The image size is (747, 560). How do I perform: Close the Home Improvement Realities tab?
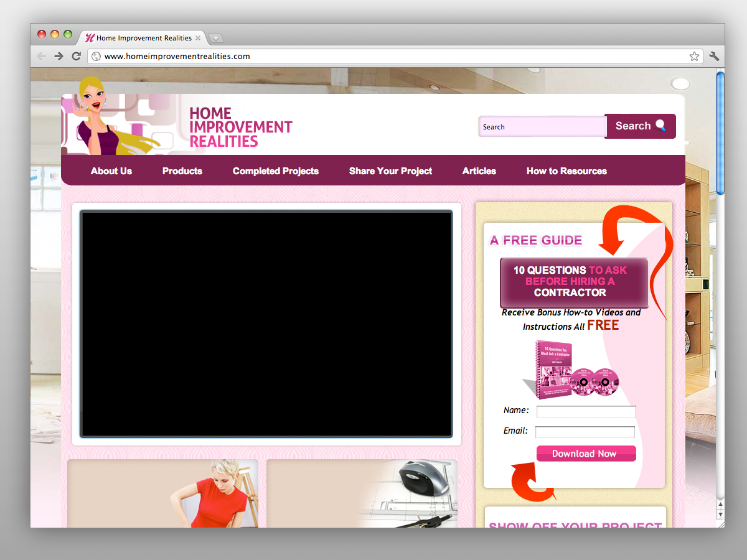click(198, 38)
